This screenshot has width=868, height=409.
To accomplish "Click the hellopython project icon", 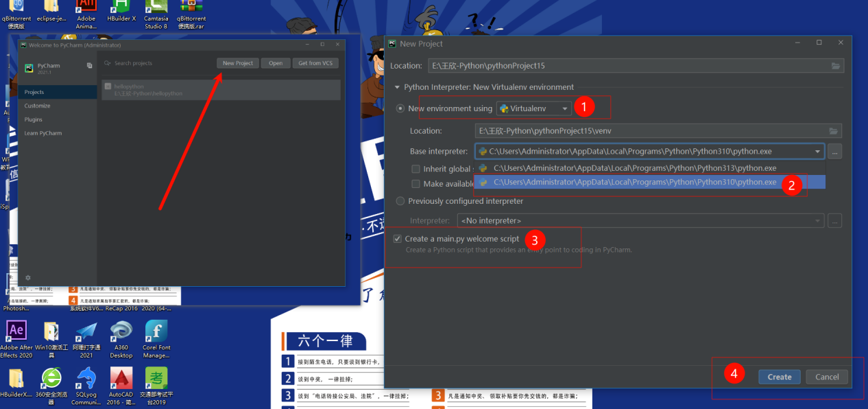I will tap(108, 86).
